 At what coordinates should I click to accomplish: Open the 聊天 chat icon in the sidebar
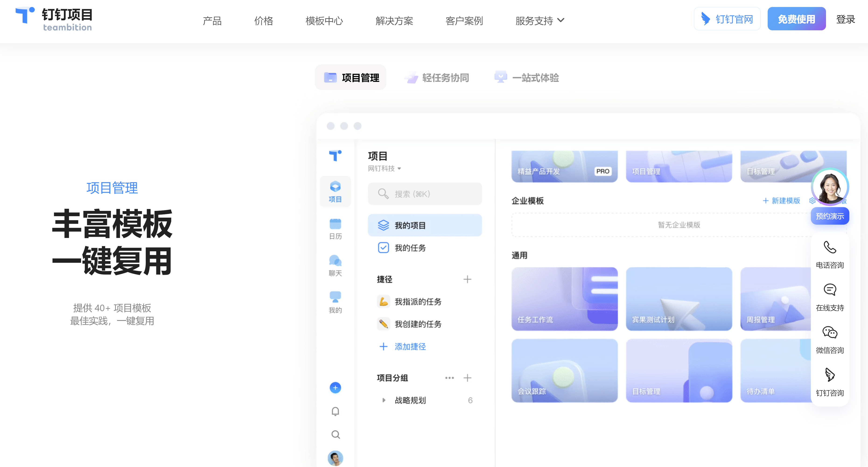(x=335, y=261)
